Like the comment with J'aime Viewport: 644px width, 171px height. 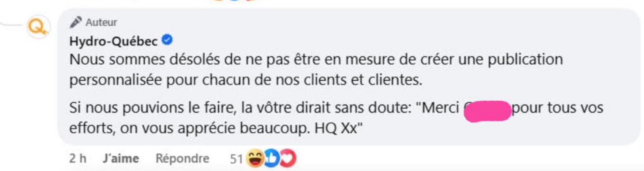click(x=121, y=158)
